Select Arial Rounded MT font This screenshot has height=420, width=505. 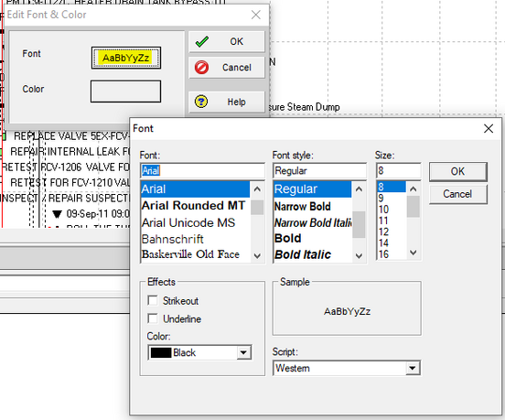pyautogui.click(x=195, y=206)
